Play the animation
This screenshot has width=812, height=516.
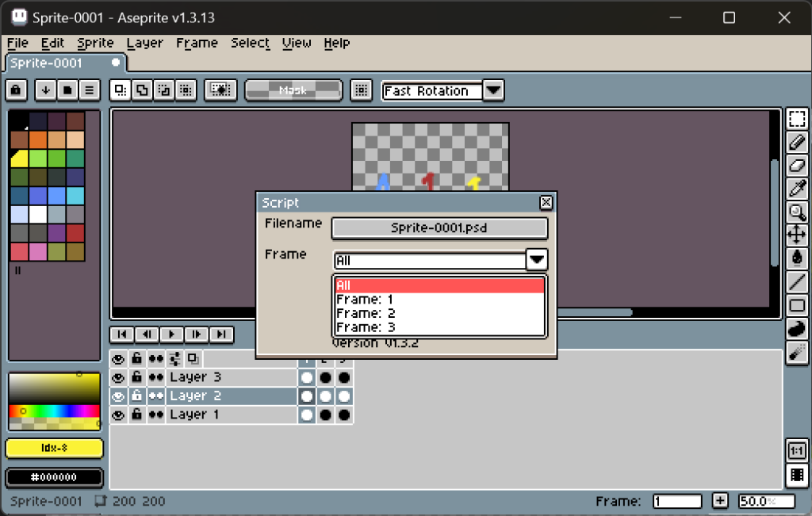pos(172,334)
